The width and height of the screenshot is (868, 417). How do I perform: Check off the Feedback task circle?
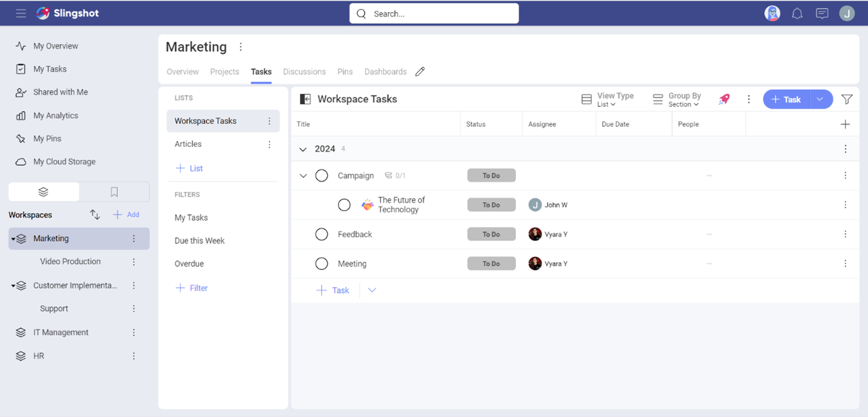pos(322,234)
